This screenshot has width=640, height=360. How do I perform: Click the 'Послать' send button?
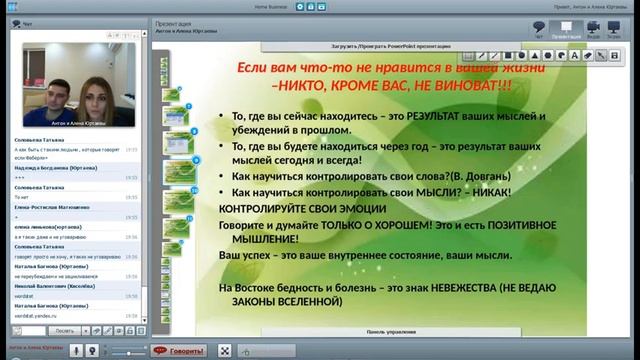click(x=64, y=331)
